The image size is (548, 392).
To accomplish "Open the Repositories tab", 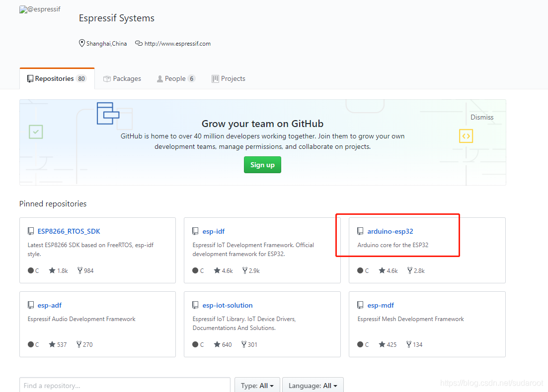I will coord(57,78).
